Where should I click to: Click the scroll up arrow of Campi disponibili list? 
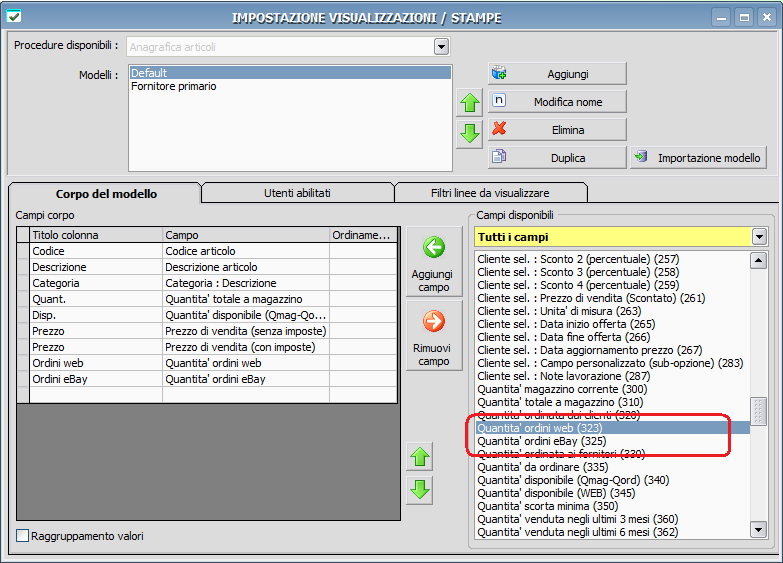point(759,260)
